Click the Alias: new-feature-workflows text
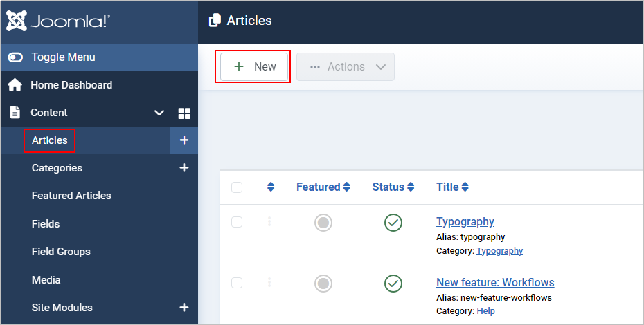This screenshot has width=644, height=325. click(494, 297)
